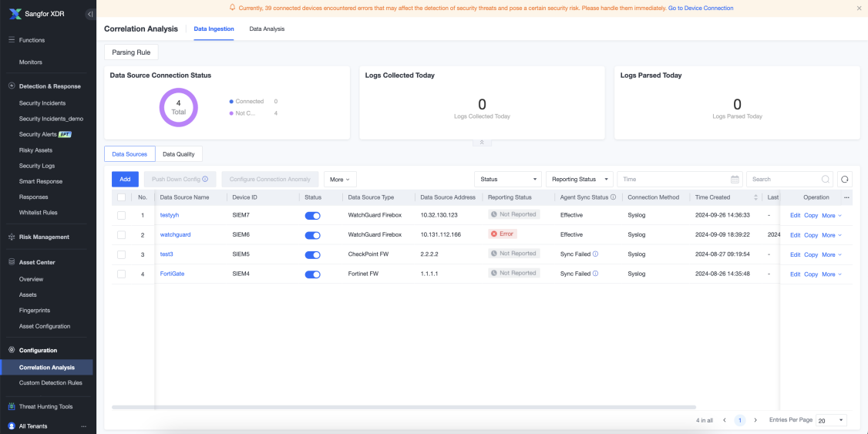
Task: Toggle status switch for testyyh
Action: [313, 215]
